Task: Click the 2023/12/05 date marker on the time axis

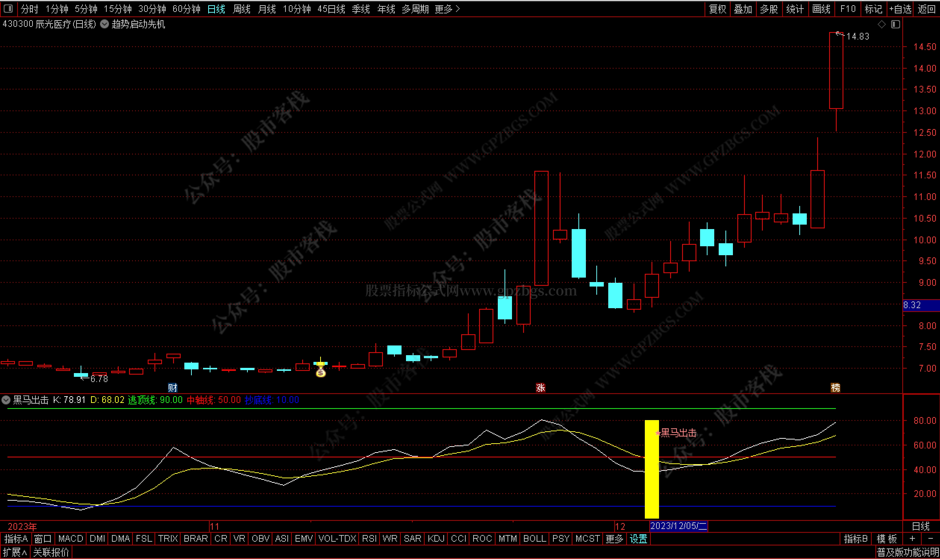Action: click(x=678, y=526)
